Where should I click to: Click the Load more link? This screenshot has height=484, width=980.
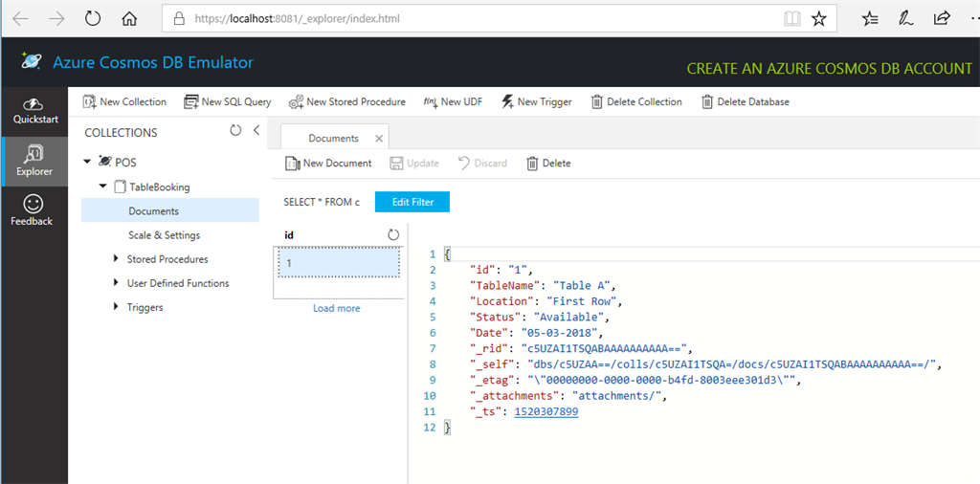coord(336,308)
